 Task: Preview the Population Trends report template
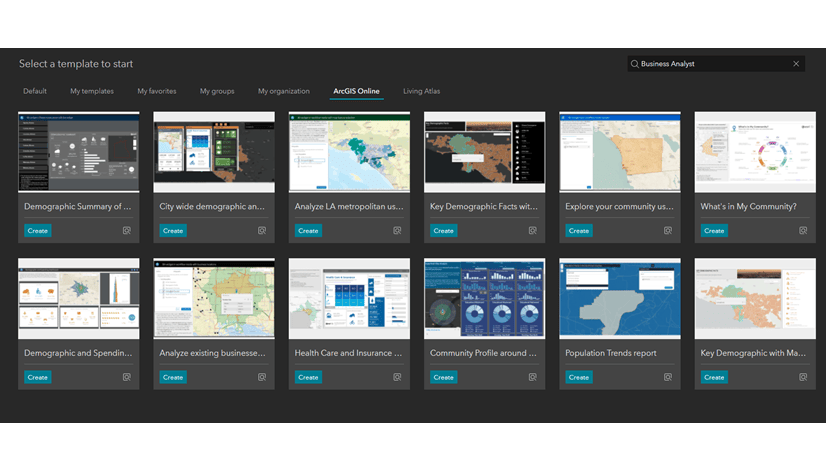(668, 377)
